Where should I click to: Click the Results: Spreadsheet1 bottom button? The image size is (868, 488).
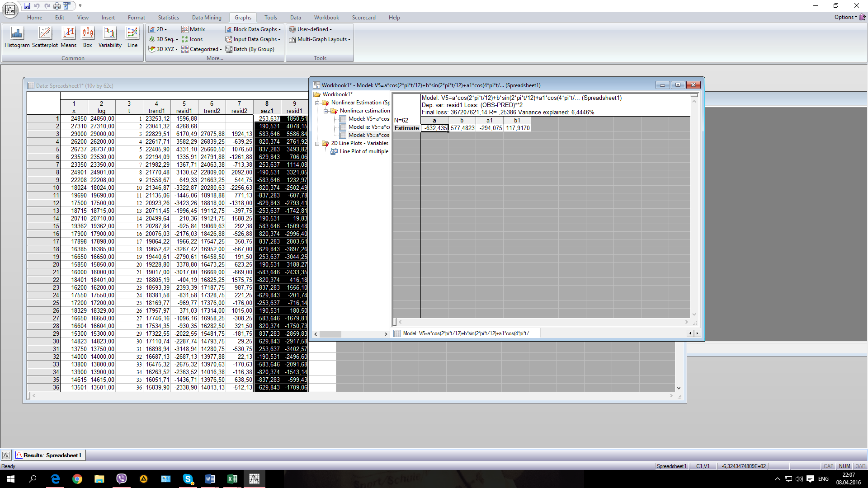(49, 455)
